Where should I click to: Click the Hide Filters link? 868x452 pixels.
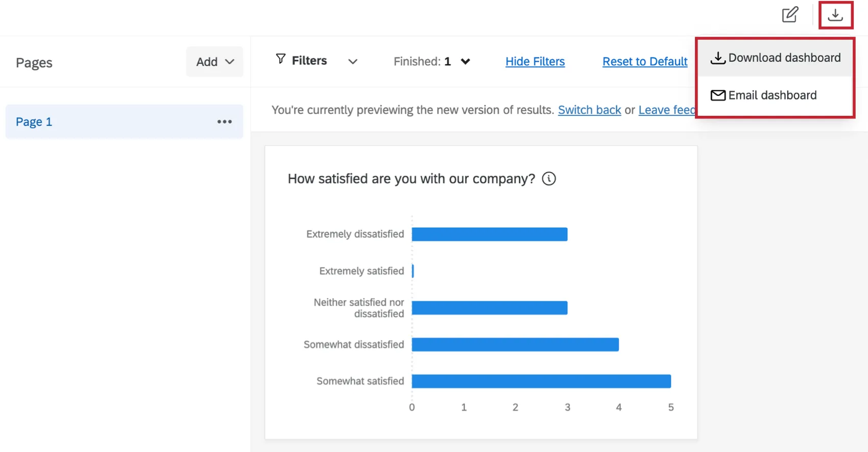(535, 62)
